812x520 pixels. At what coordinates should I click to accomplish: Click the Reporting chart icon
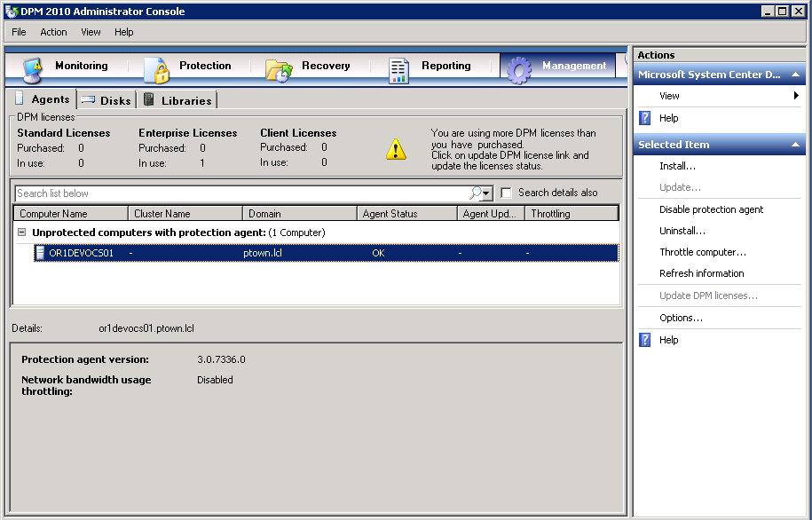pos(398,71)
